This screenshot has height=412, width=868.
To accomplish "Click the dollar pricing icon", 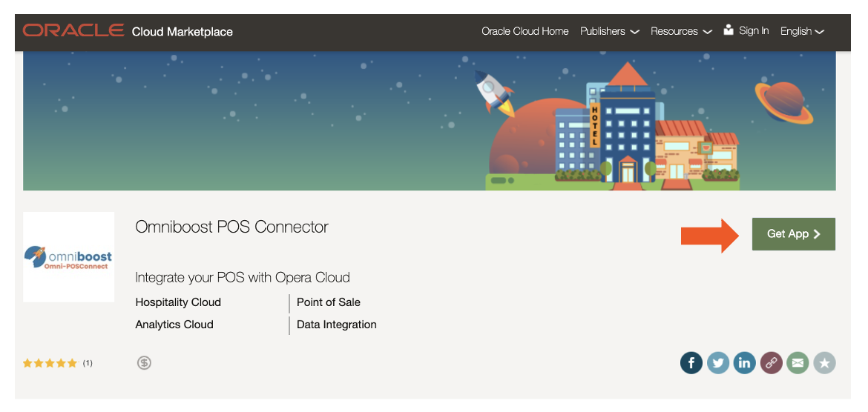I will point(145,363).
